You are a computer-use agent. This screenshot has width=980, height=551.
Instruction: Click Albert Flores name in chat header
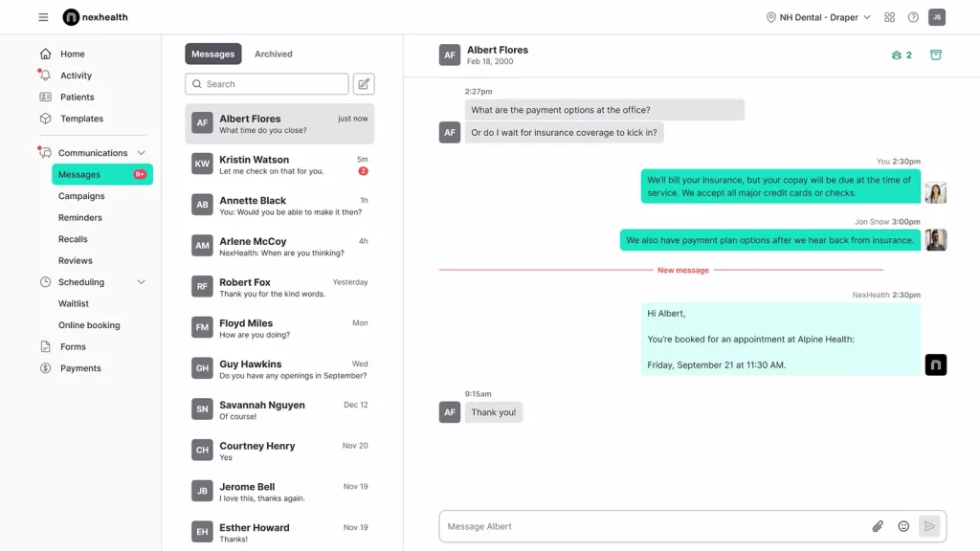[x=498, y=50]
